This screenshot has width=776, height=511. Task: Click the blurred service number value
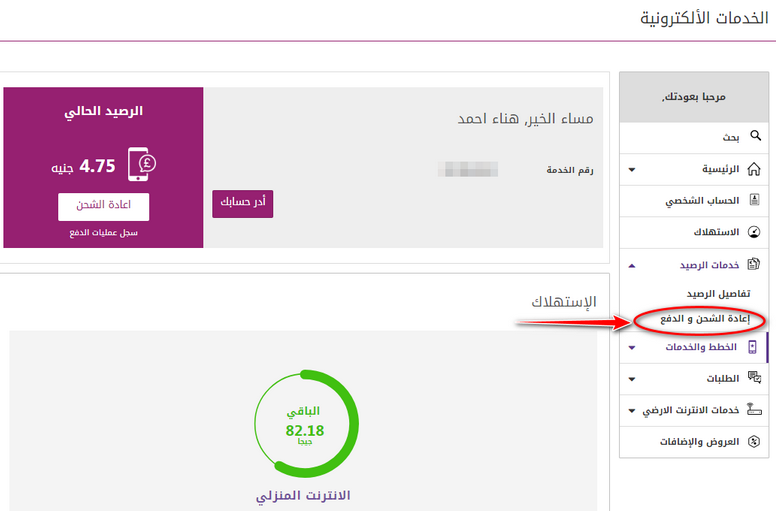point(468,170)
